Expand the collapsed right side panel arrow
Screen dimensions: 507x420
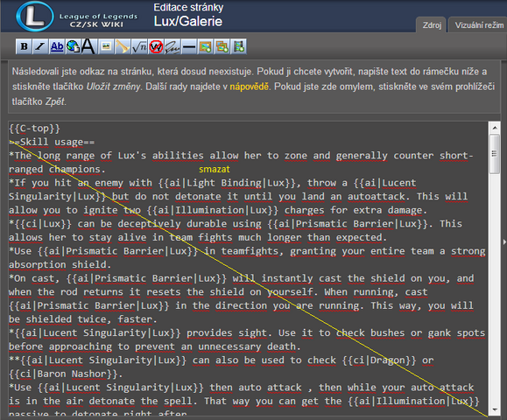tap(504, 241)
